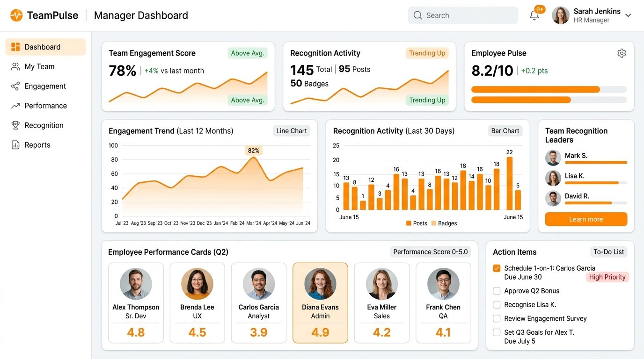Select the Eva Miller performance card
This screenshot has width=644, height=359.
click(x=382, y=303)
